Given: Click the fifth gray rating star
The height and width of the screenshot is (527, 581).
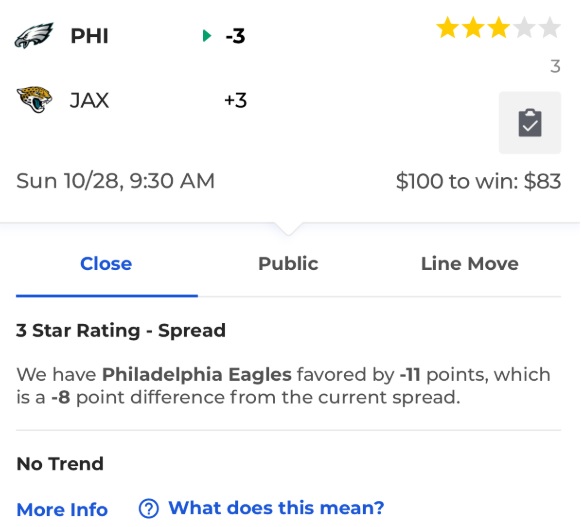Looking at the screenshot, I should pyautogui.click(x=550, y=28).
